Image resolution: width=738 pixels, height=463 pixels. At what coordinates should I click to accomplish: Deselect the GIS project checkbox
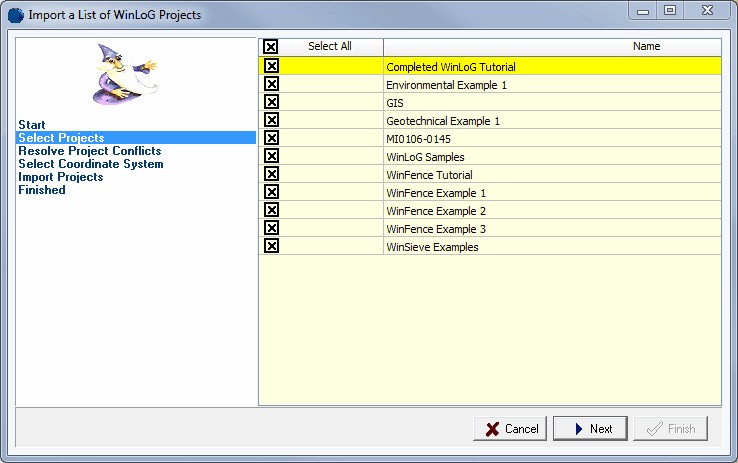(x=271, y=102)
